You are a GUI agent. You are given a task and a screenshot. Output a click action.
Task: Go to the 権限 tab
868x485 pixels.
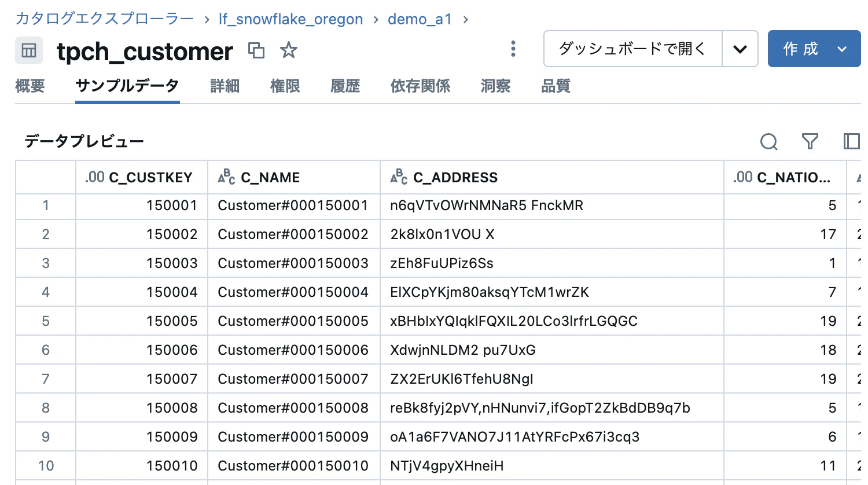pos(285,86)
